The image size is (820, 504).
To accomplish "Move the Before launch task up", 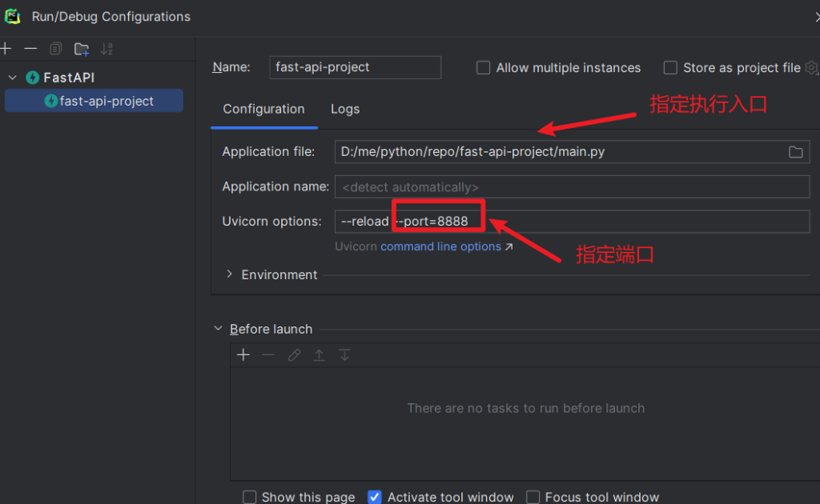I will [x=319, y=355].
